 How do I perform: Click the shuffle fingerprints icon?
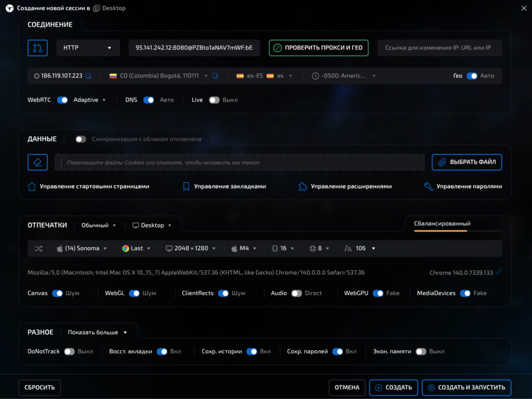(x=38, y=248)
